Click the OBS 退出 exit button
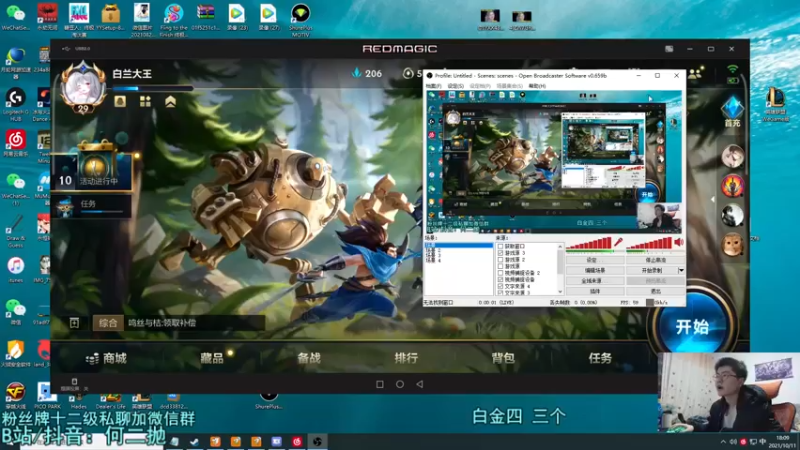Viewport: 800px width, 450px height. point(655,291)
